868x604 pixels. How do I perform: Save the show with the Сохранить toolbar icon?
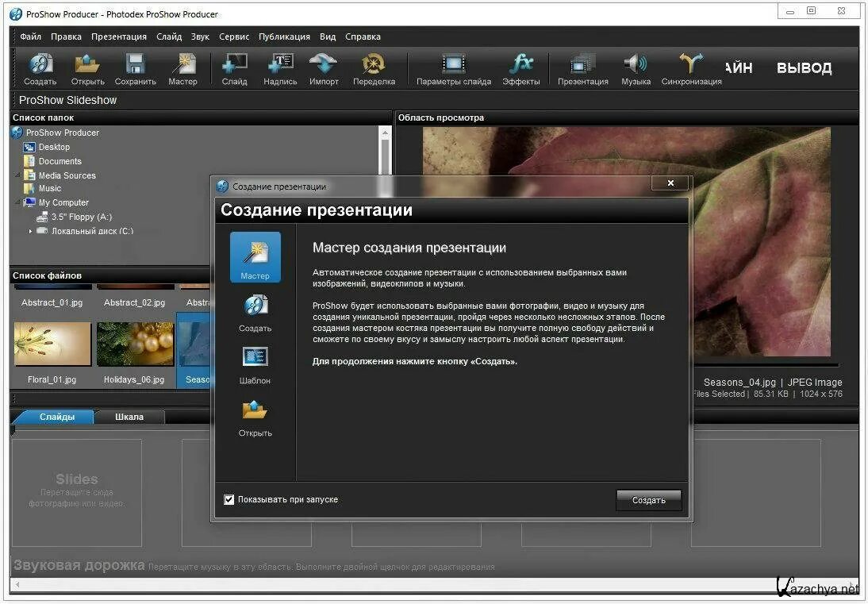pos(135,69)
